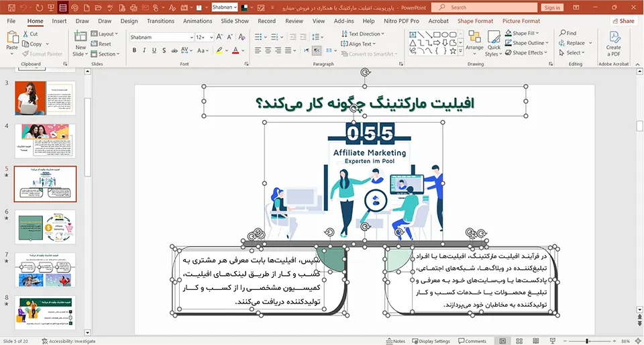This screenshot has width=644, height=345.
Task: Open the Align Text dropdown
Action: click(x=358, y=44)
